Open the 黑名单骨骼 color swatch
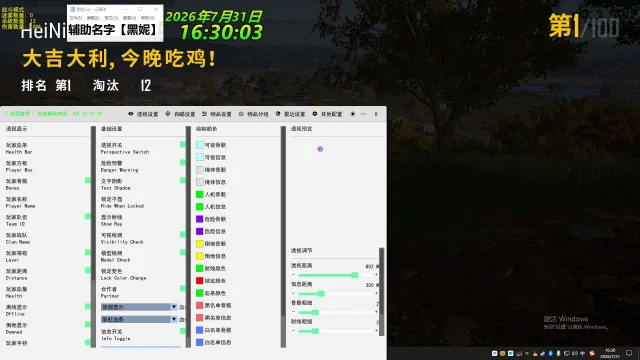Viewport: 640px width, 360px height. tap(200, 305)
